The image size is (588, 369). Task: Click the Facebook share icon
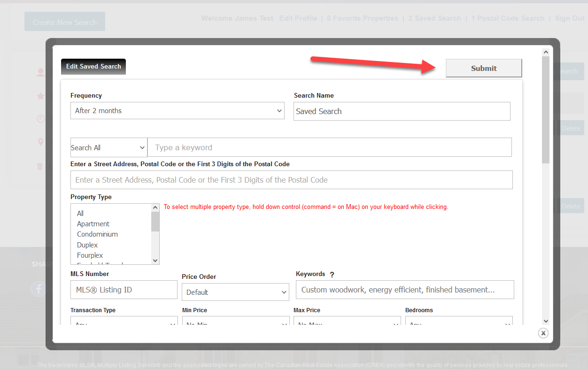pos(39,288)
